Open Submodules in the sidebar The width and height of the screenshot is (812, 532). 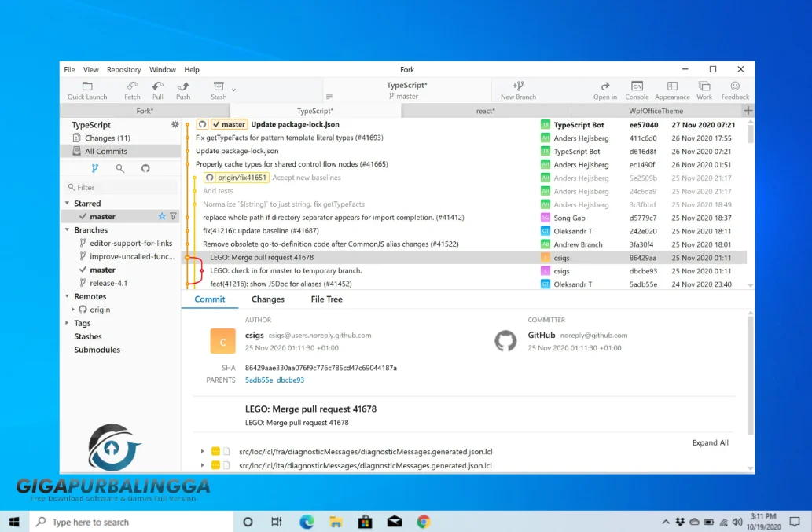pos(97,350)
